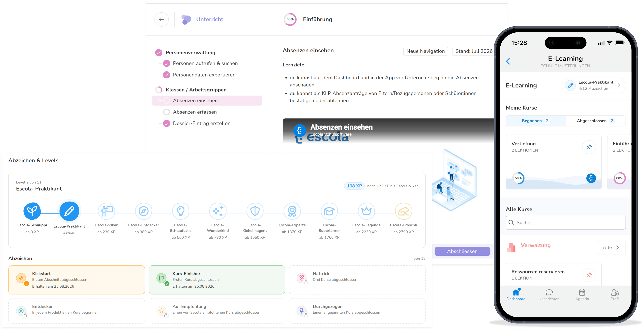Click the Escola-Entdecker compass level icon

coord(143,211)
